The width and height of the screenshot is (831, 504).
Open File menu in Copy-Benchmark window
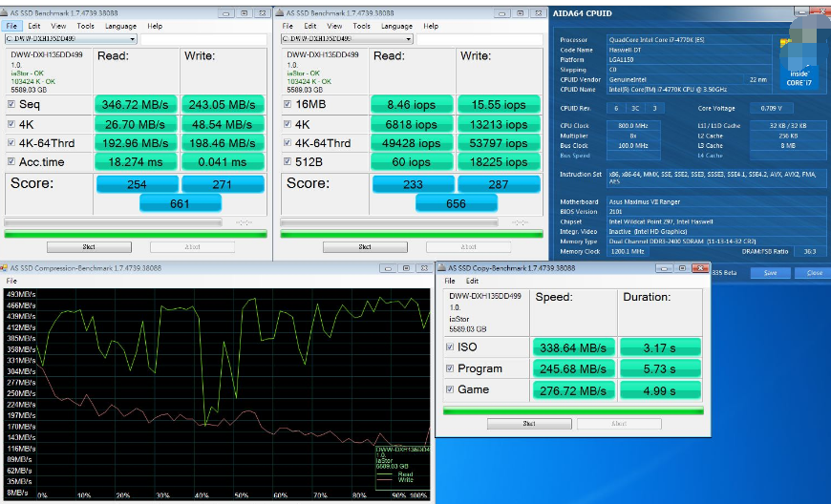click(x=450, y=282)
